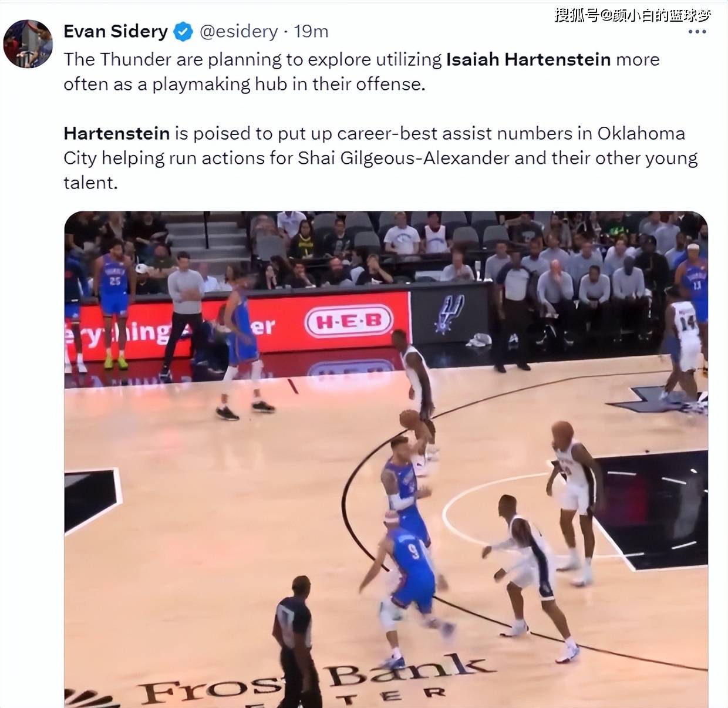Click the bold Hartenstein in second paragraph
Screen dimensions: 728x708
coord(116,133)
